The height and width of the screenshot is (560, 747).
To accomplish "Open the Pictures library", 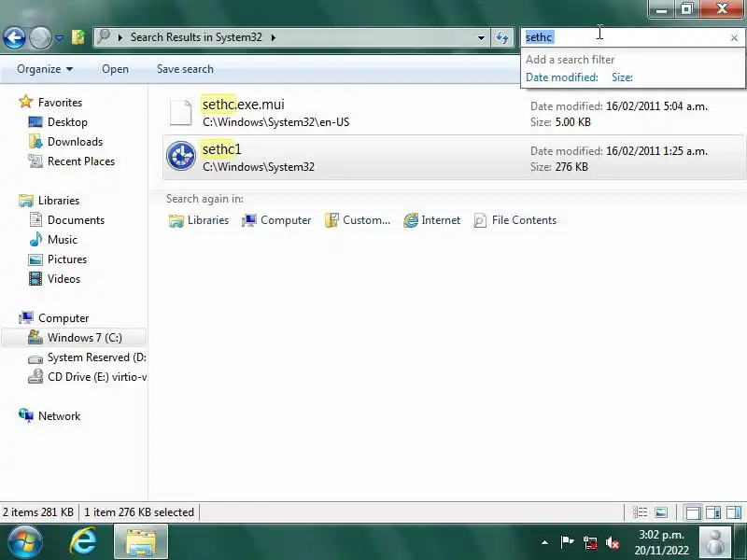I will (x=67, y=259).
